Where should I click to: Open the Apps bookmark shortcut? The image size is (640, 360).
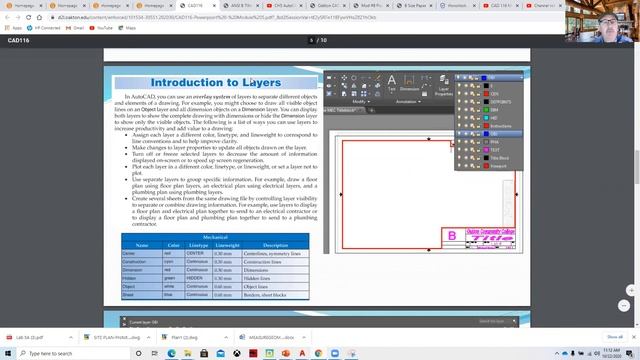tap(13, 28)
